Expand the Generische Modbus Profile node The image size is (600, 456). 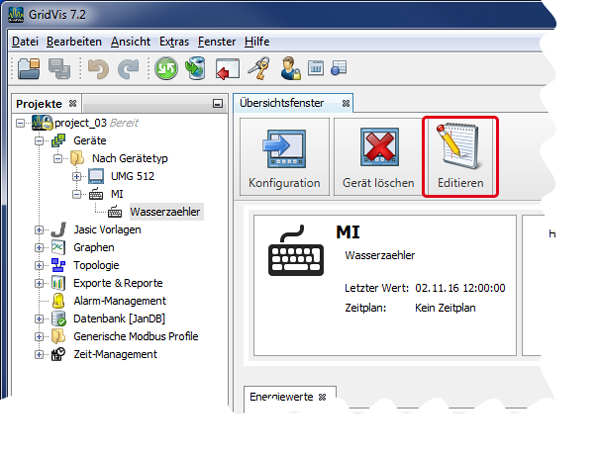(39, 337)
